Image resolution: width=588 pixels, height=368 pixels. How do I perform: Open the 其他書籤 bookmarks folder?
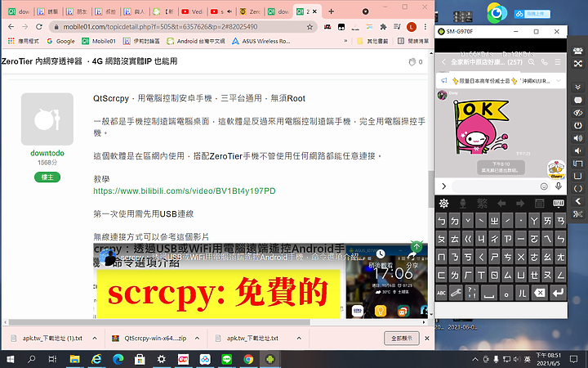coord(372,41)
